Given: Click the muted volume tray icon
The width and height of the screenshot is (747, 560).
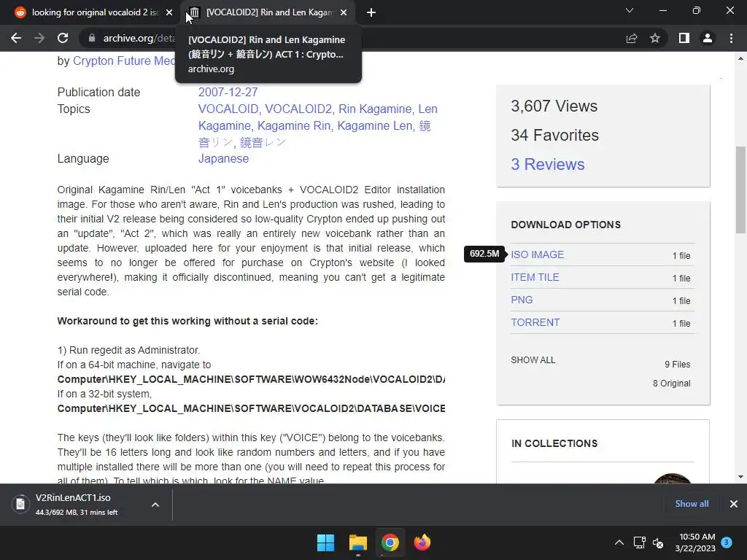Looking at the screenshot, I should click(x=659, y=542).
